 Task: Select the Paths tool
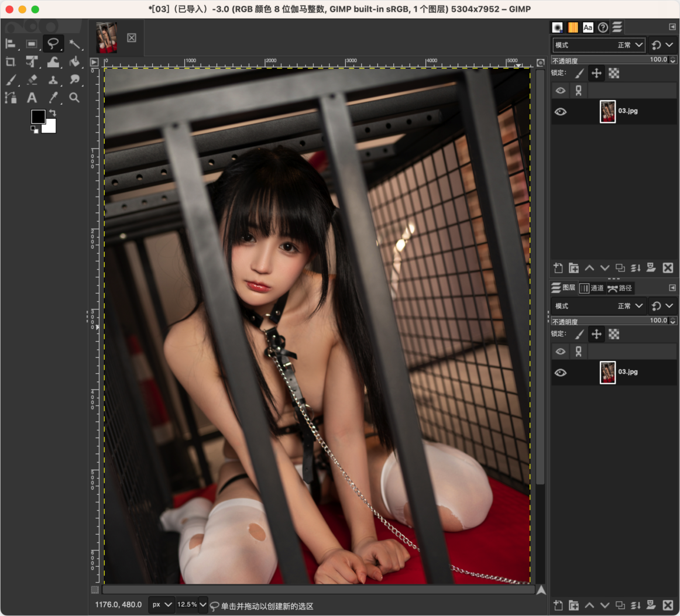[11, 98]
